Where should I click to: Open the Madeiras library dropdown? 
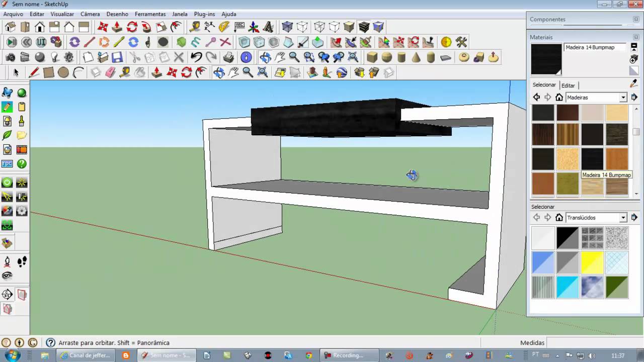pos(623,98)
